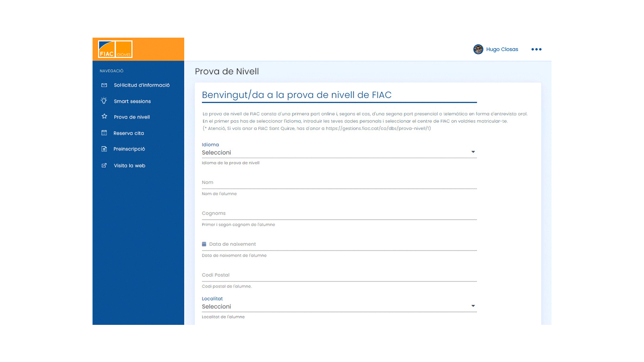Click the Nom input field

tap(339, 182)
